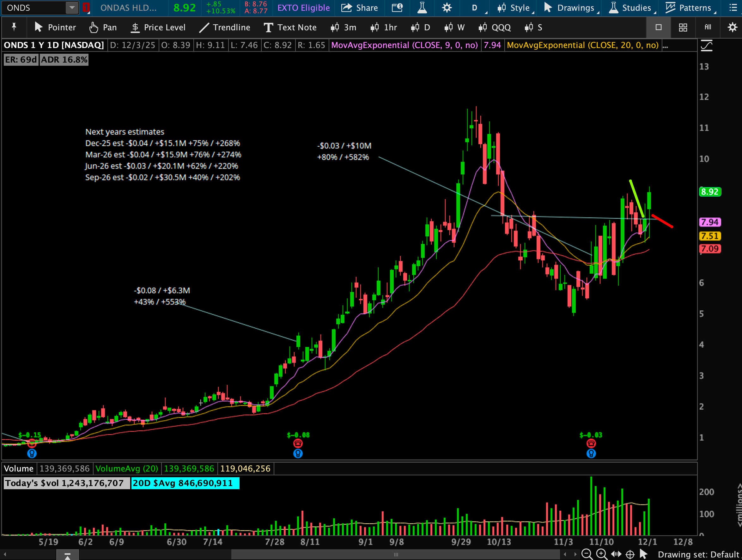Expand the ONDS symbol dropdown arrow

(x=72, y=8)
